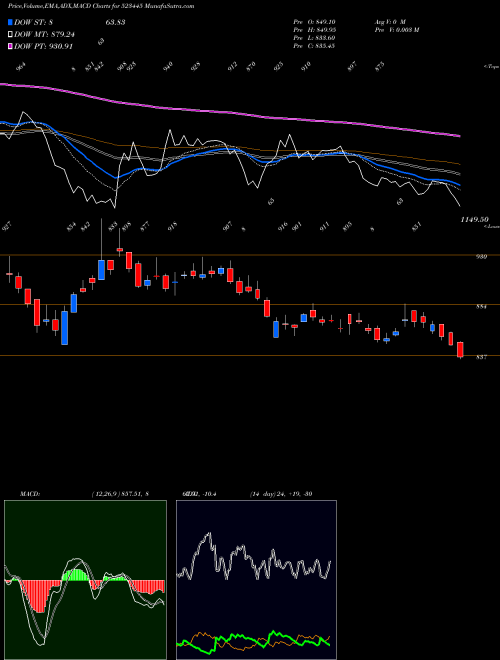This screenshot has height=660, width=500.
Task: Click the last red candlestick near 837
Action: pos(460,349)
